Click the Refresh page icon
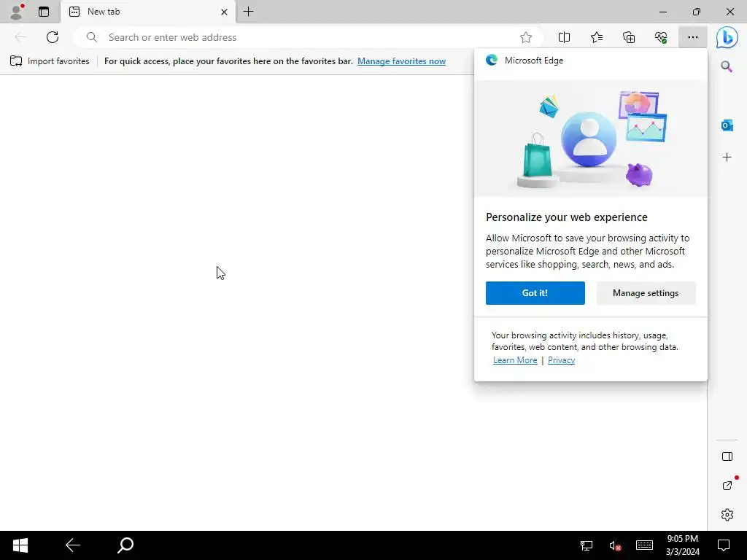Viewport: 747px width, 560px height. point(53,37)
